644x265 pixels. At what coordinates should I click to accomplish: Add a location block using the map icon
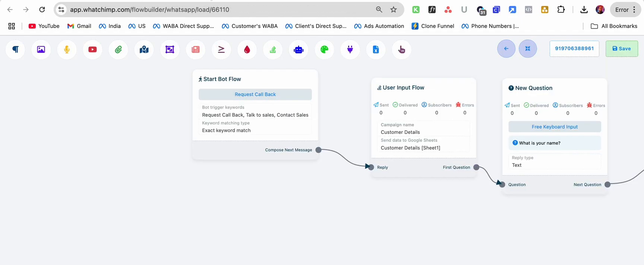144,49
